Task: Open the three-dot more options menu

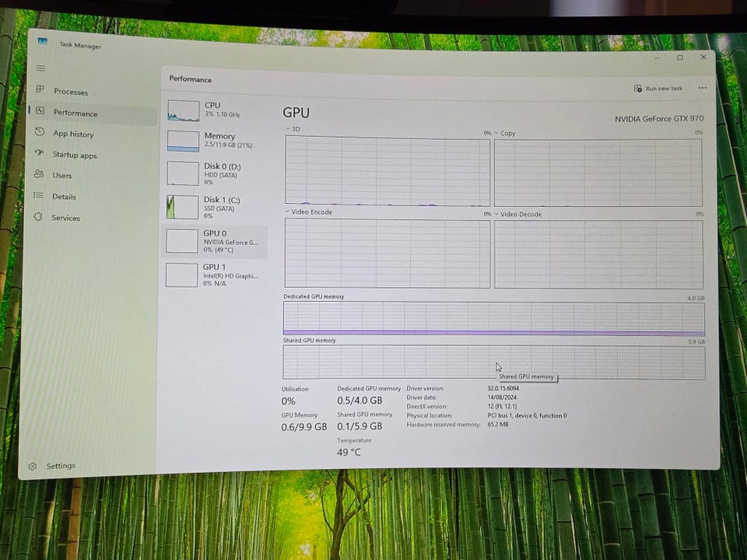Action: tap(702, 88)
